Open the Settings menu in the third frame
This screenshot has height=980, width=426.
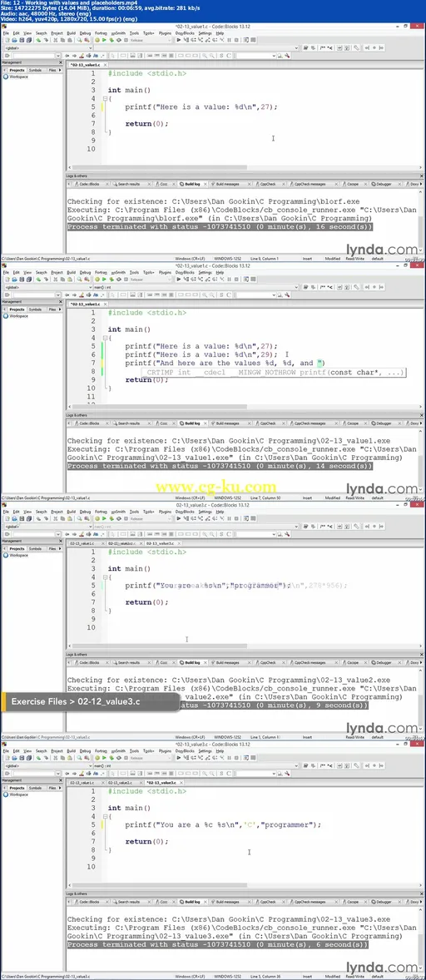click(206, 512)
